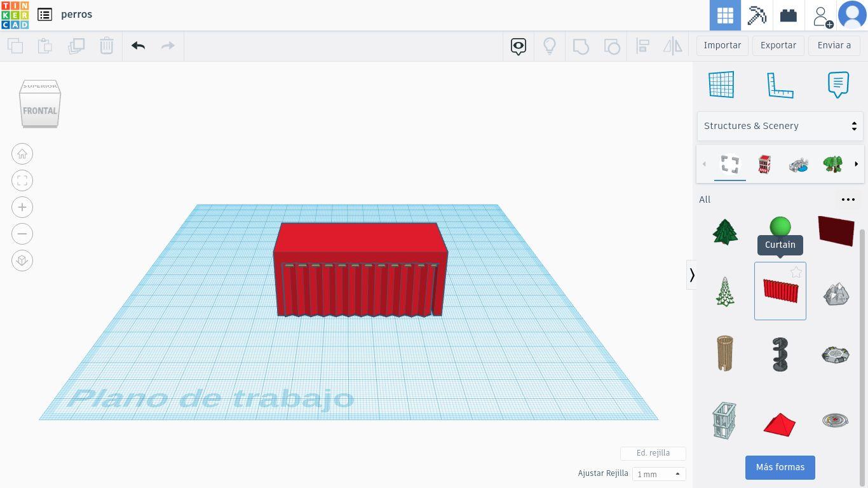Select the gray stone ring shape
Viewport: 868px width, 488px height.
click(x=836, y=355)
